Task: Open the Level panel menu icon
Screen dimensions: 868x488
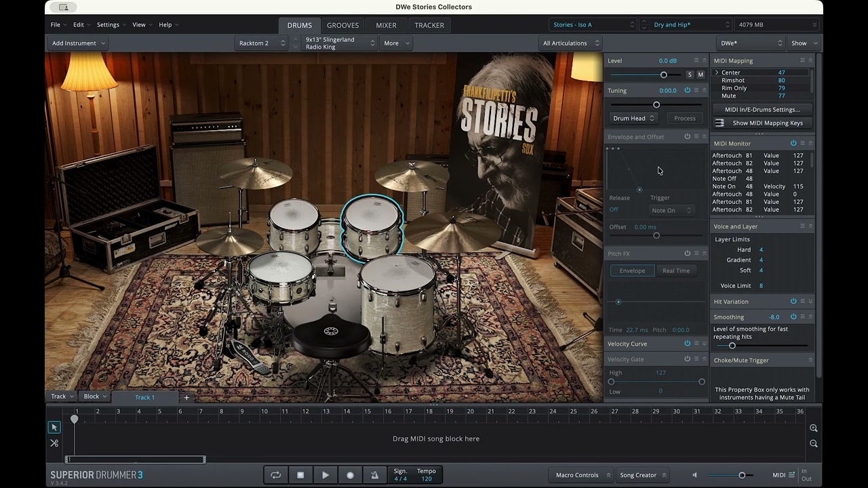Action: coord(696,60)
